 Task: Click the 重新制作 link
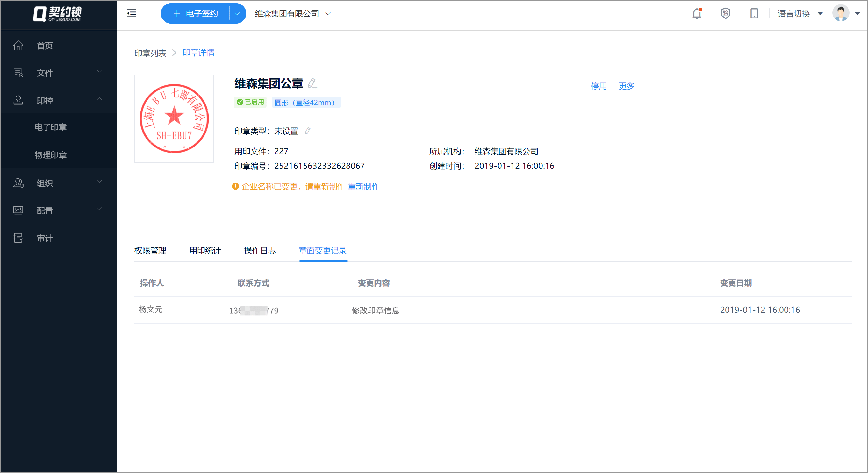[x=363, y=186]
